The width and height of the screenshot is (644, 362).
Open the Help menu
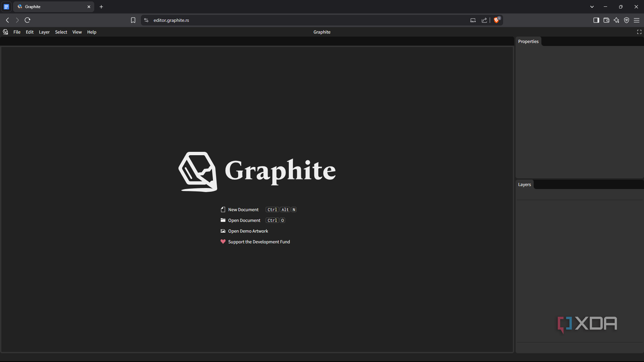click(92, 32)
